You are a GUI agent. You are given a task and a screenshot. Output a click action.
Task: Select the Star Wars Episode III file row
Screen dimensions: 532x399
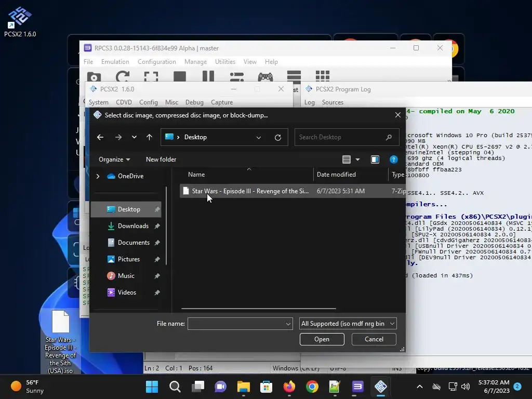[x=292, y=191]
